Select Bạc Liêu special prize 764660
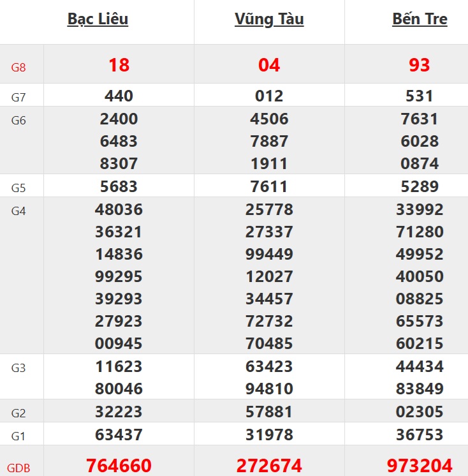468x476 pixels. [x=119, y=465]
